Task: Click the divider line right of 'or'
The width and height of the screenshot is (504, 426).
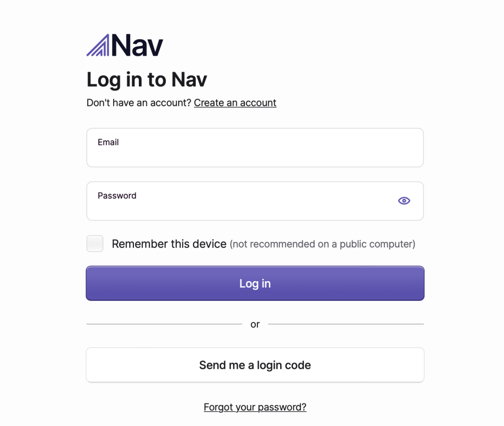Action: pos(346,324)
